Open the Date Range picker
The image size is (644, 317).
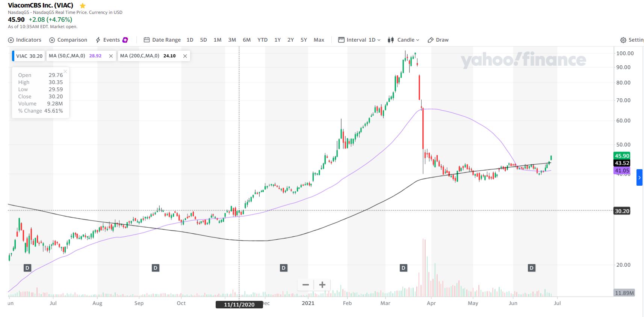pos(162,40)
